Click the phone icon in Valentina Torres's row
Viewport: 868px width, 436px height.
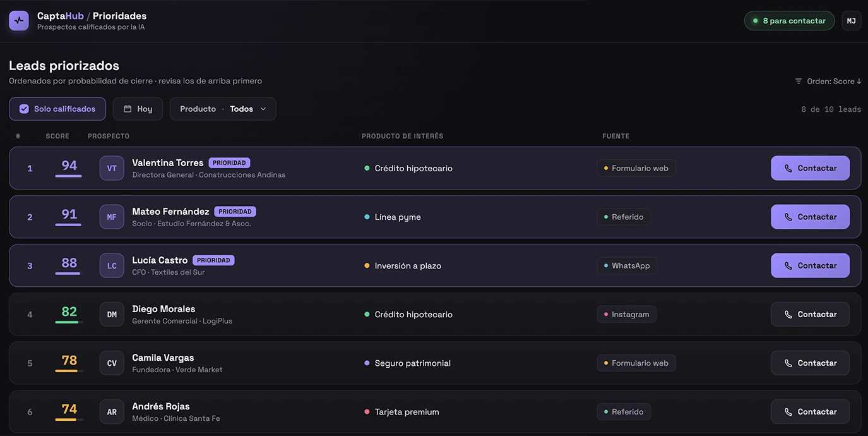[x=788, y=168]
